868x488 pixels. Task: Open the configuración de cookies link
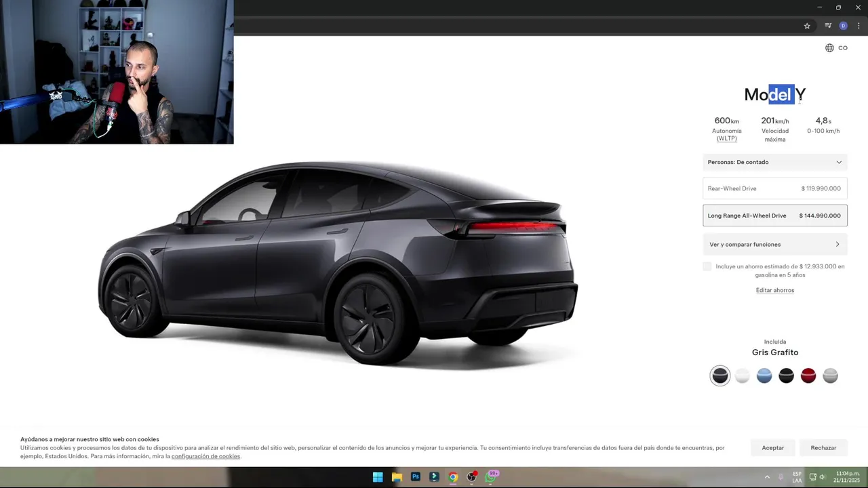pyautogui.click(x=205, y=457)
